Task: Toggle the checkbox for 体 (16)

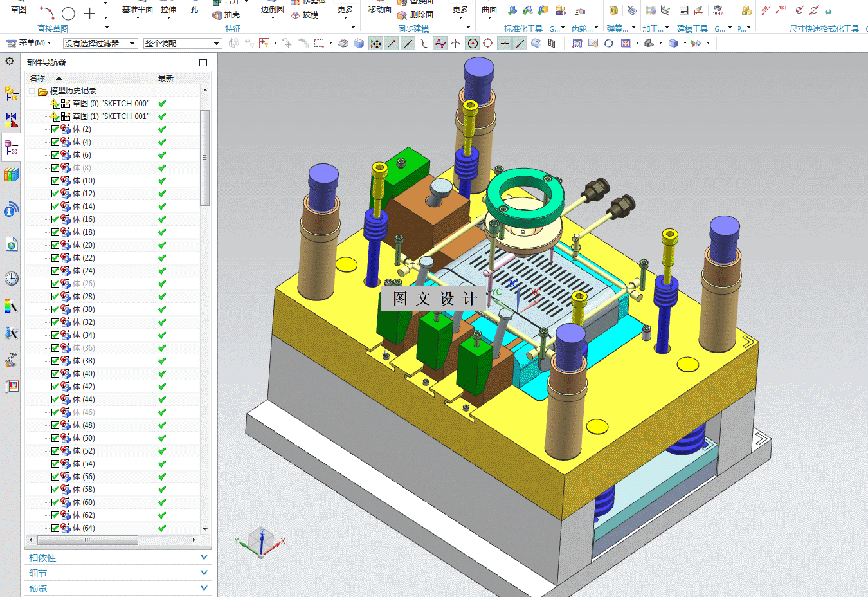Action: [x=55, y=219]
